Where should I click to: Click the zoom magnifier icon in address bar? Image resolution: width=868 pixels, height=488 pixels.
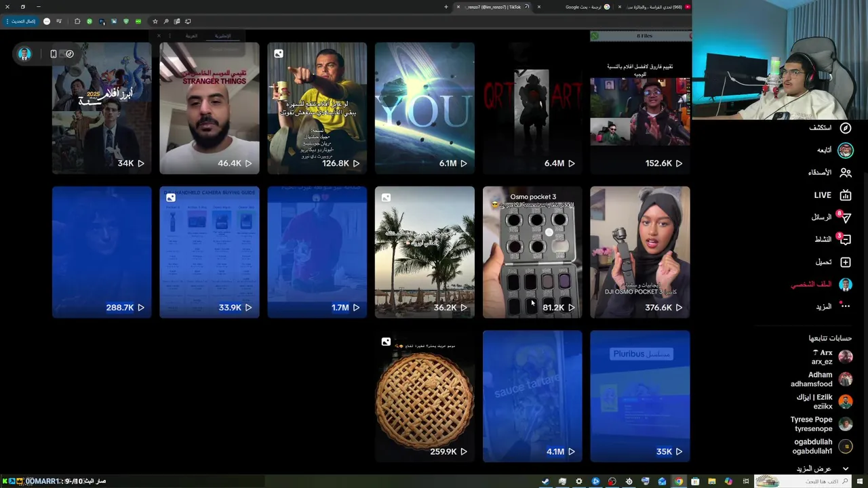[166, 21]
